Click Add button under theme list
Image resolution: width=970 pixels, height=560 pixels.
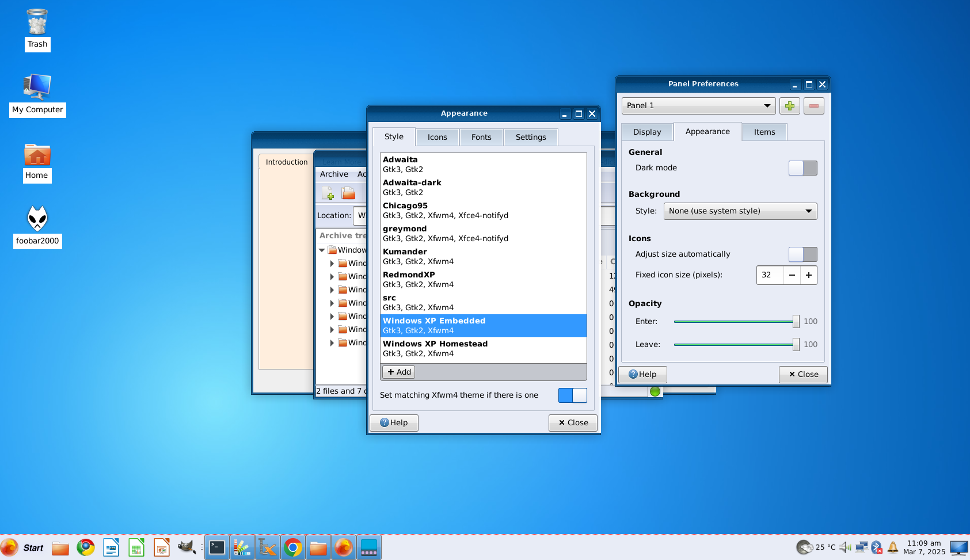[399, 372]
